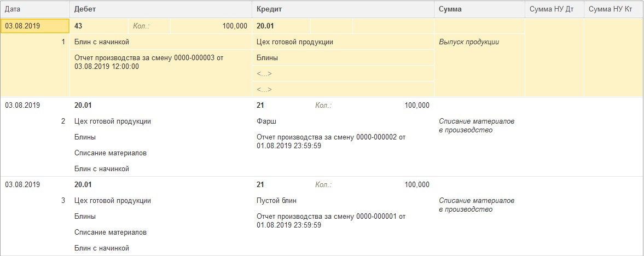
Task: Click credit account 21 in entry 2
Action: coord(260,105)
